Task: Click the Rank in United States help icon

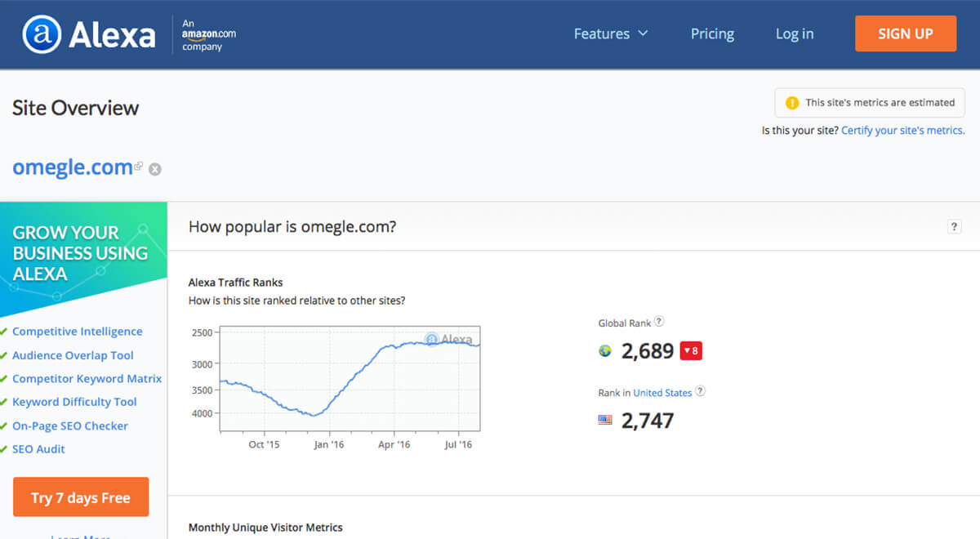Action: (x=700, y=391)
